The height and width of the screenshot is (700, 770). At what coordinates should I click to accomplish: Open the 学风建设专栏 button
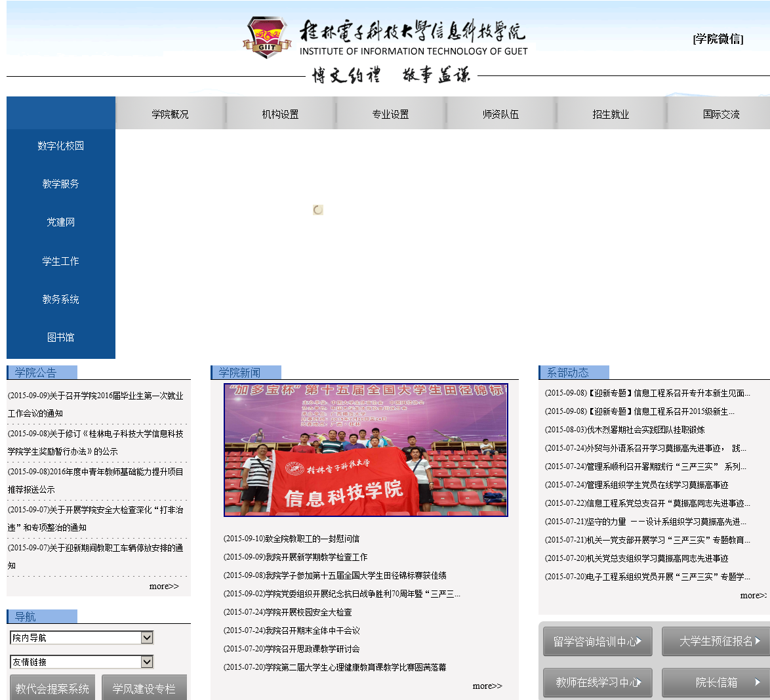[144, 688]
